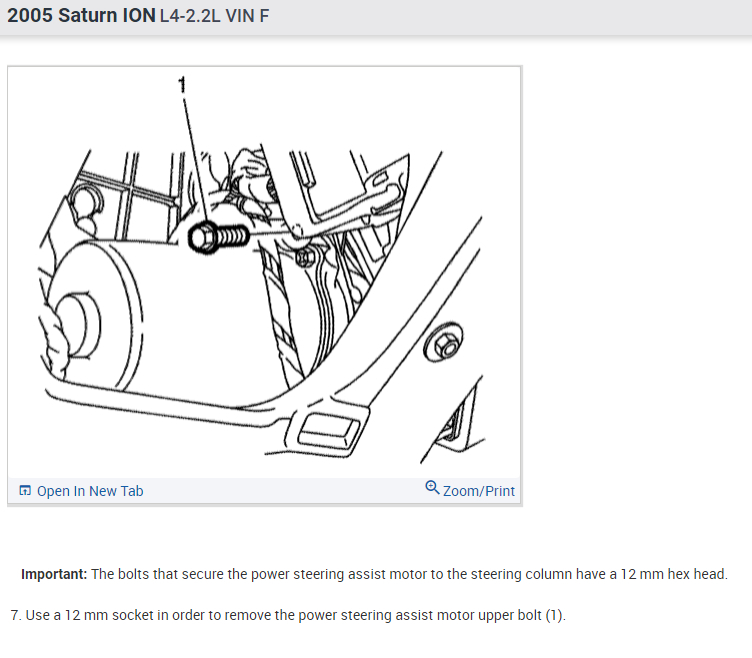Click the Zoom/Print magnifier icon
Screen dimensions: 752x658
coord(432,487)
